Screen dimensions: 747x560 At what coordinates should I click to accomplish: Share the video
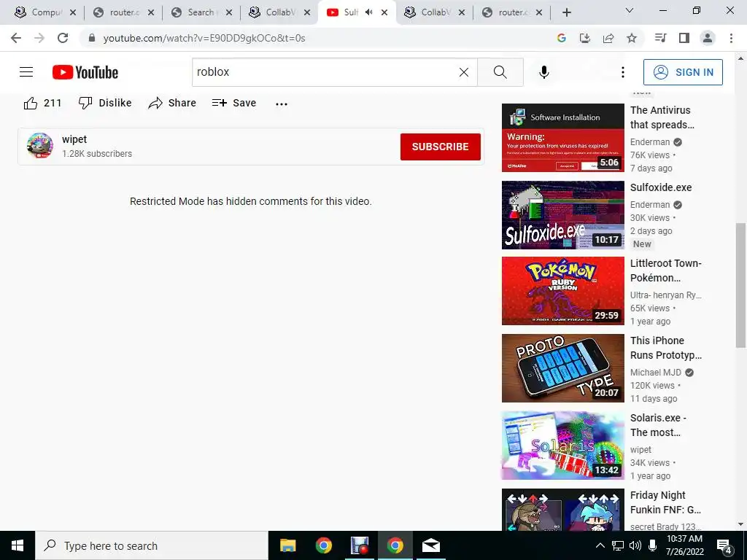172,103
